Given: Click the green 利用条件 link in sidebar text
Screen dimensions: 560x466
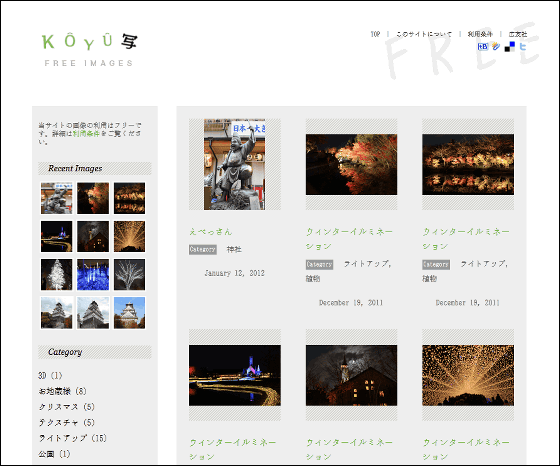Looking at the screenshot, I should (86, 133).
